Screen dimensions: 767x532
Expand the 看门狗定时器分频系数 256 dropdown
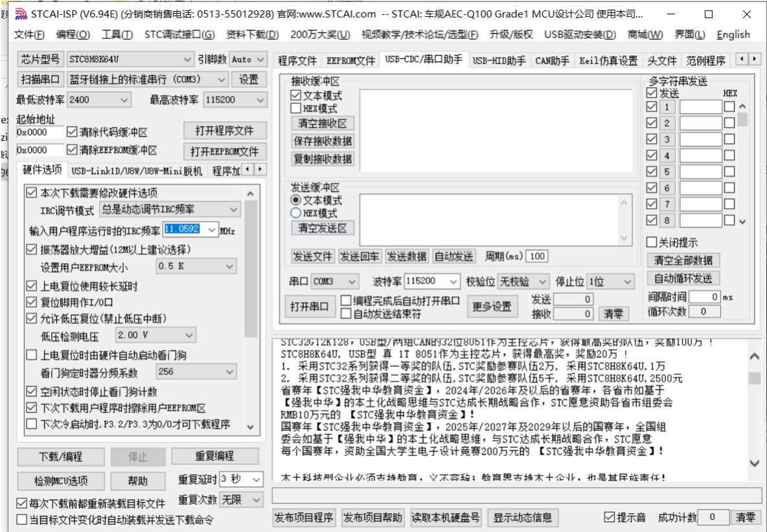pos(230,372)
